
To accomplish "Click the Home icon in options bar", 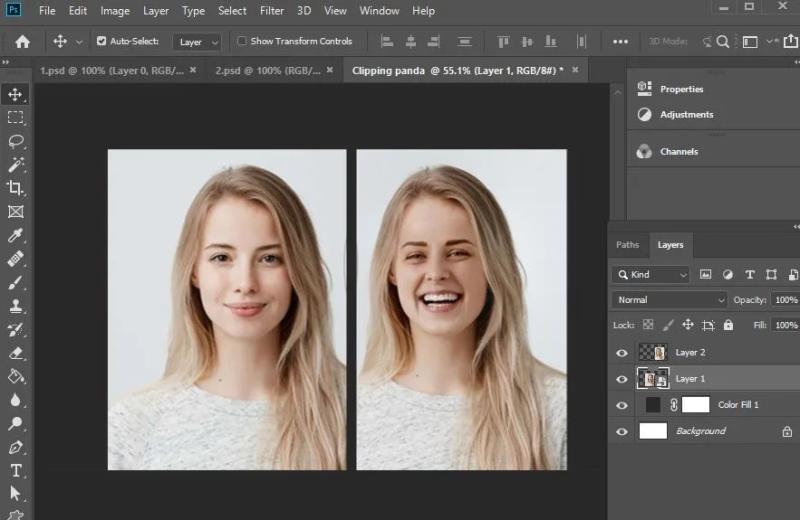I will pos(22,41).
